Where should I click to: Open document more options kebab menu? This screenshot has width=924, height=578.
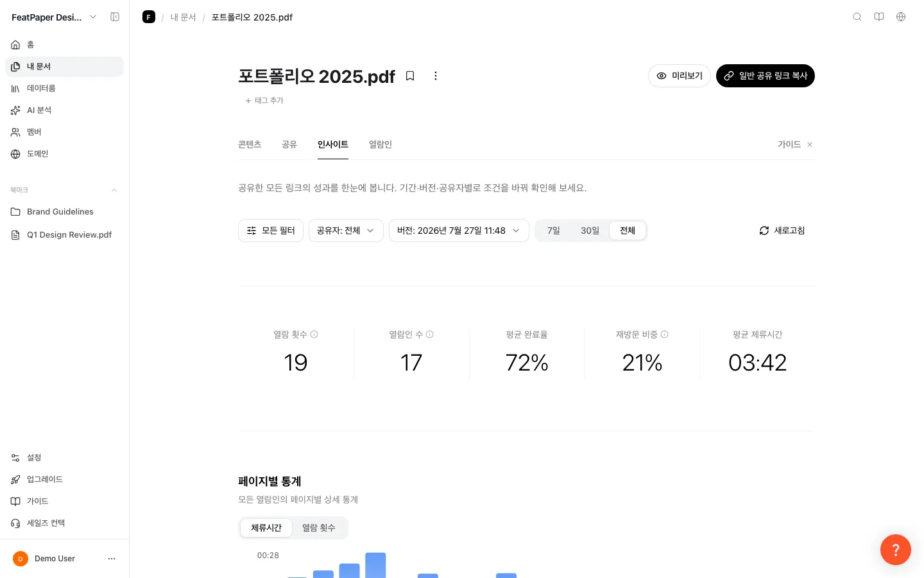(x=436, y=76)
